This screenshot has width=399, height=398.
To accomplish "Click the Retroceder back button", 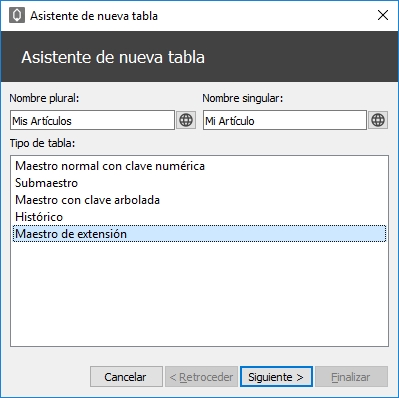I will pyautogui.click(x=201, y=377).
